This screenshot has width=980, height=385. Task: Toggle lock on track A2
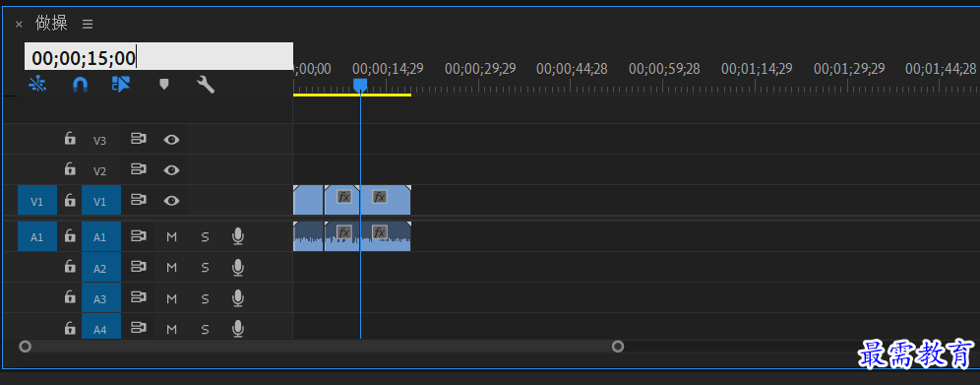[70, 267]
